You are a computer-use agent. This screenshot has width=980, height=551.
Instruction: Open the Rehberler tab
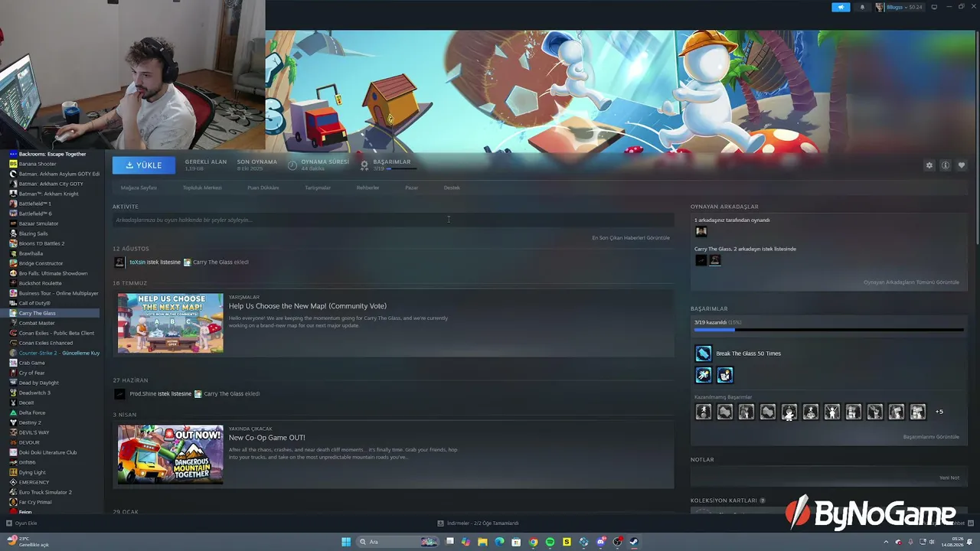367,187
